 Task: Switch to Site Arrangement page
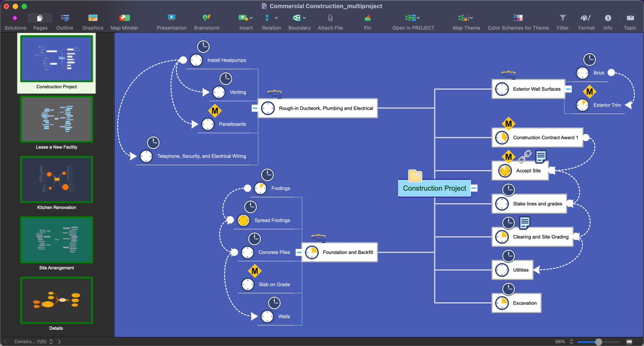pos(56,240)
